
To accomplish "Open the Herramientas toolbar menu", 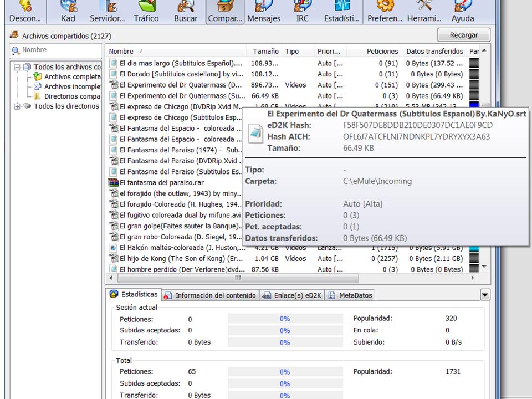I will click(x=424, y=12).
